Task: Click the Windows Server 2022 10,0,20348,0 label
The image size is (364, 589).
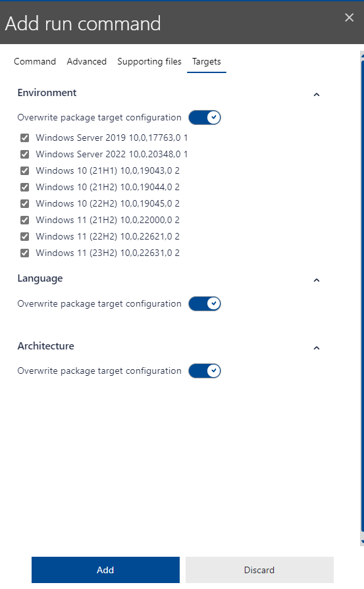Action: click(111, 154)
